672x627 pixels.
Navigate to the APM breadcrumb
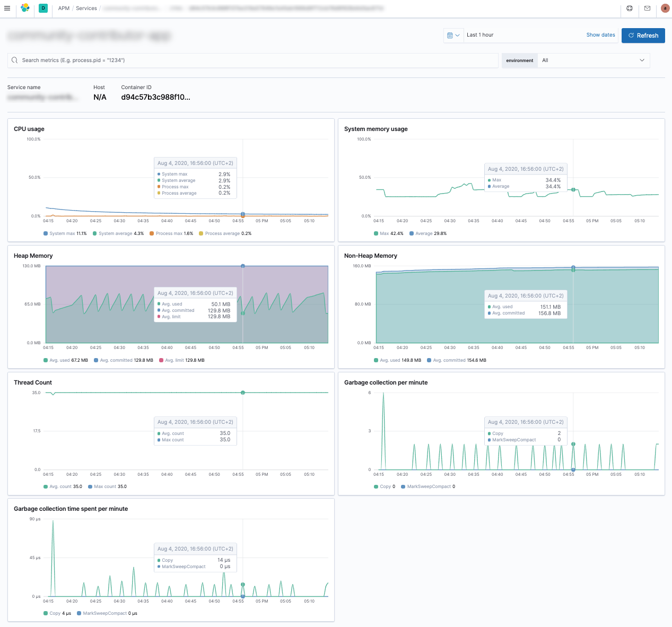64,8
